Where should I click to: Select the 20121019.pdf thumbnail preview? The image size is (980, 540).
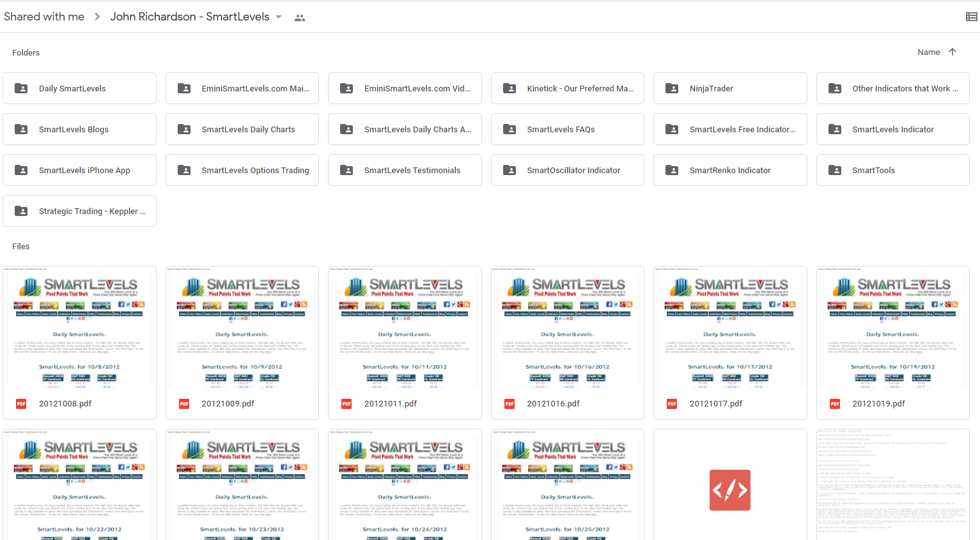click(893, 327)
